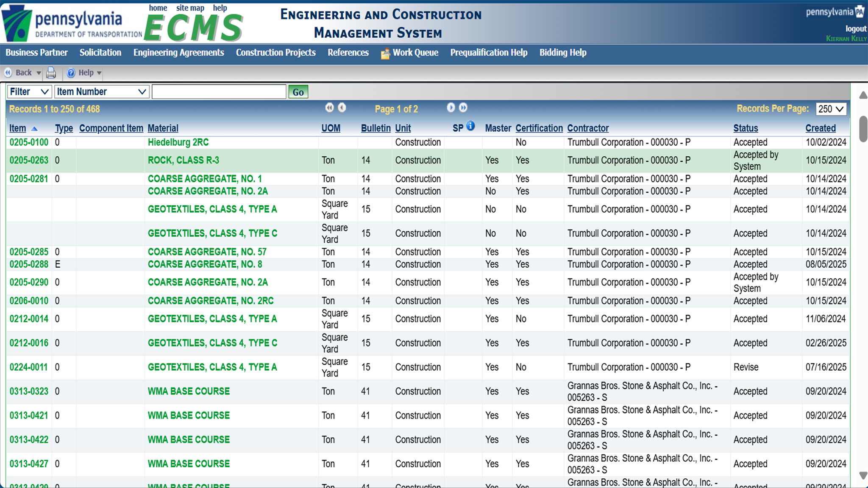Go to the next page of records

(451, 108)
